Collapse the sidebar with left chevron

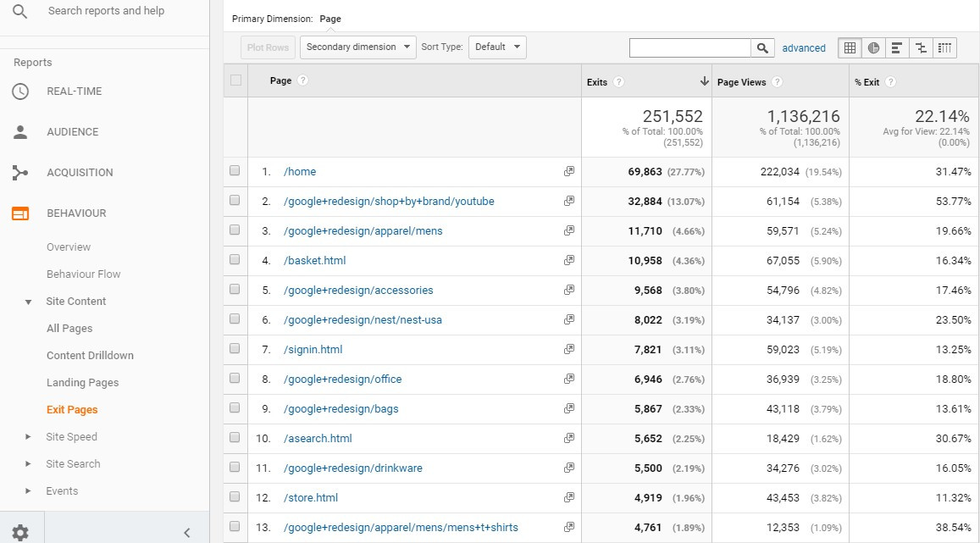coord(187,532)
